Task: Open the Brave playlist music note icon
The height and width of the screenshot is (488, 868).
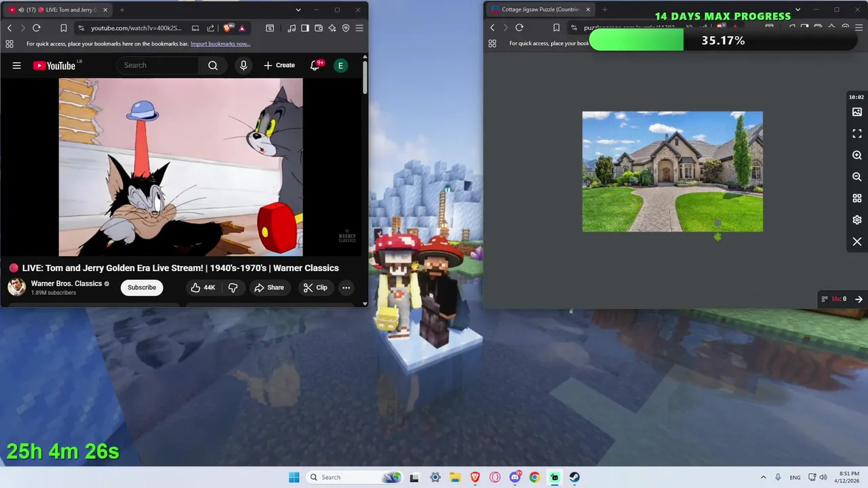Action: point(292,28)
